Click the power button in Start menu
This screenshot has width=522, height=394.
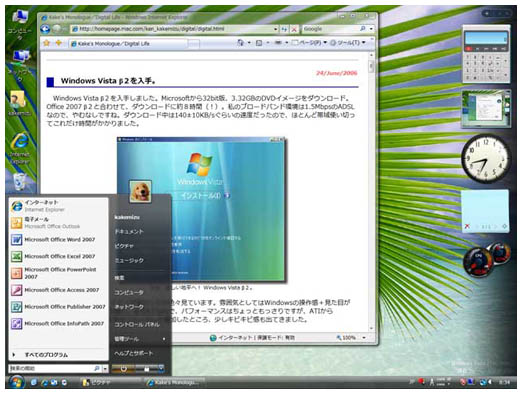click(x=124, y=369)
